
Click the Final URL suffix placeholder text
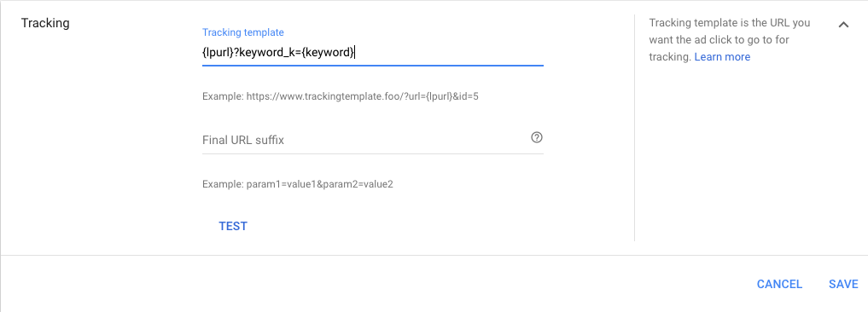point(243,140)
